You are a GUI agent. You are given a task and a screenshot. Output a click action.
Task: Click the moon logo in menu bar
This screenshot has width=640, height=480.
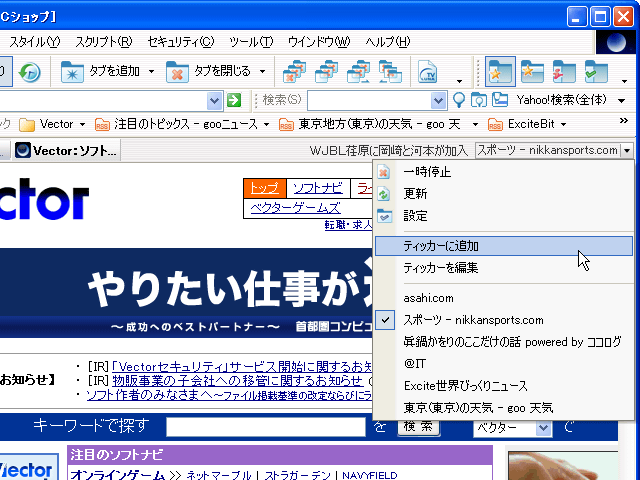coord(616,42)
